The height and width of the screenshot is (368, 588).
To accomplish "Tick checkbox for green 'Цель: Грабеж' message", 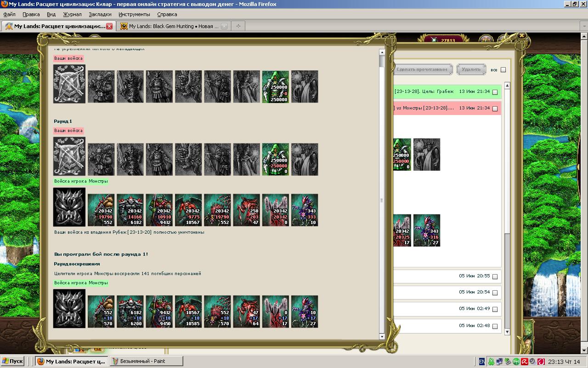I will (x=495, y=92).
